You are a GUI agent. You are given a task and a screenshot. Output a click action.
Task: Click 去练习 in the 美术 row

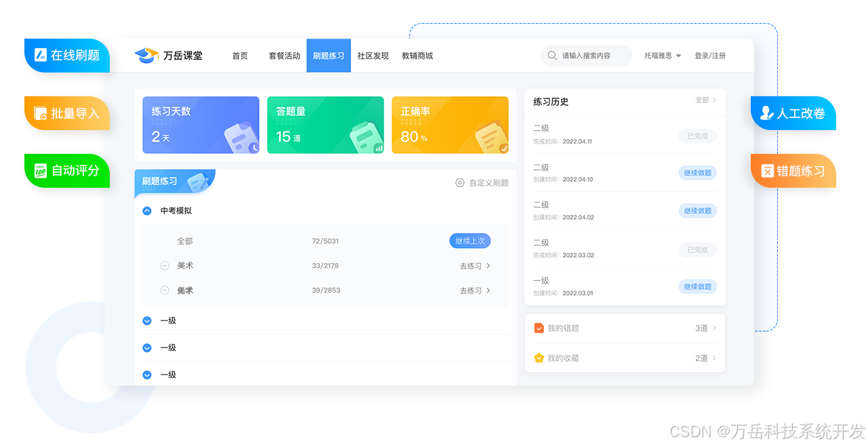(x=470, y=266)
